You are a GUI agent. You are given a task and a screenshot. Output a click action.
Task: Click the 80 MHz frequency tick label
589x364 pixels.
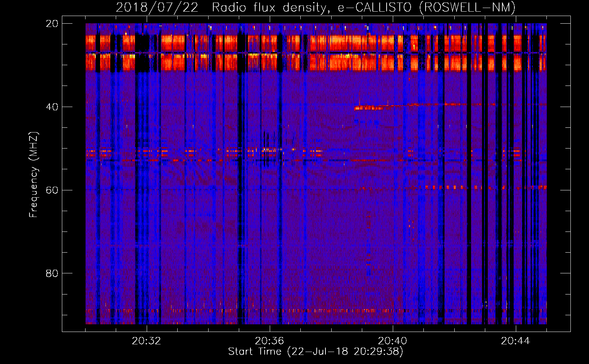(52, 273)
